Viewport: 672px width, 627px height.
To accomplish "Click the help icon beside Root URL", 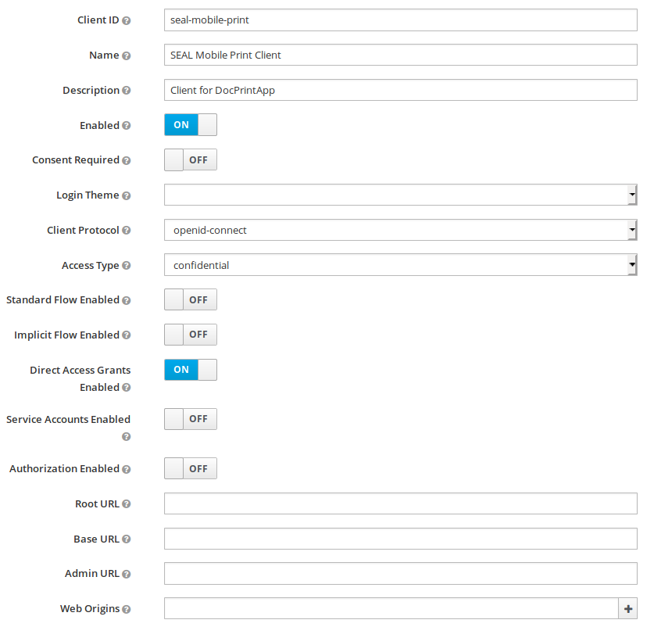I will point(127,504).
